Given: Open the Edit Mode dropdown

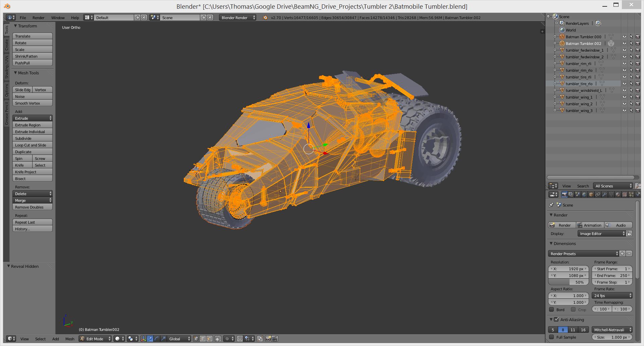Looking at the screenshot, I should pyautogui.click(x=95, y=339).
